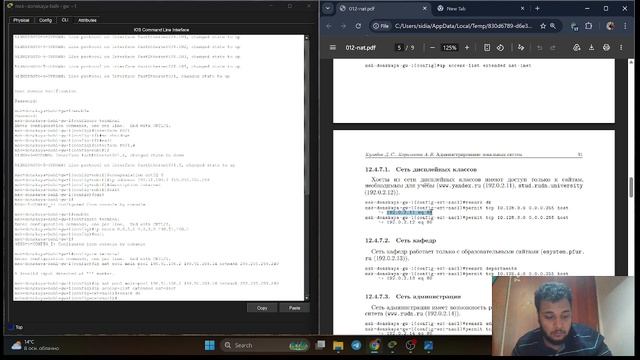640x360 pixels.
Task: Click the File site info chip
Action: click(x=380, y=26)
